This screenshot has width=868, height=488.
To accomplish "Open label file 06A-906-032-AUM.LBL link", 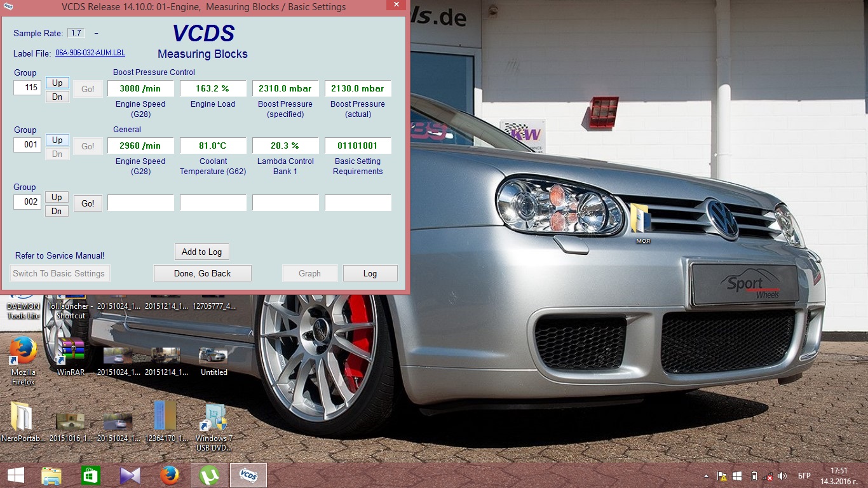I will (90, 53).
